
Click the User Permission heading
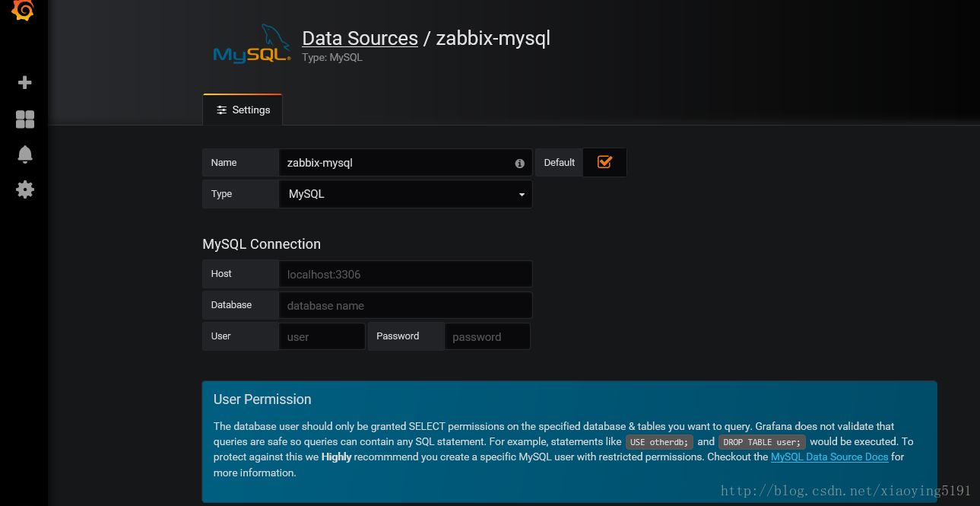click(x=262, y=399)
